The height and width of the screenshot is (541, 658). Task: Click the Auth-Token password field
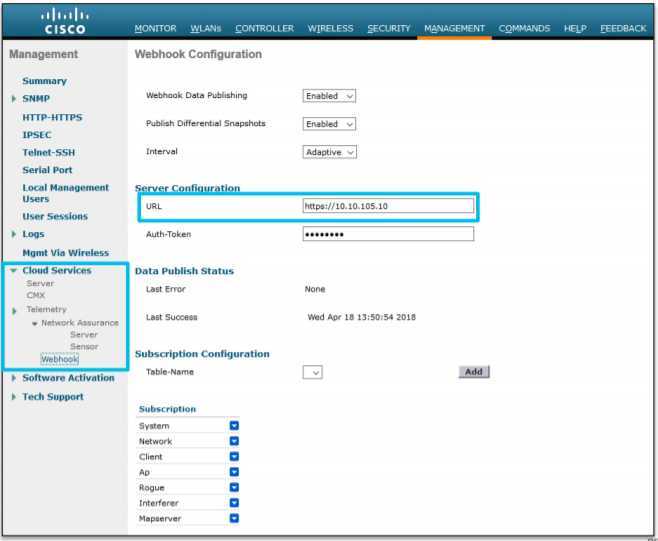[x=389, y=234]
